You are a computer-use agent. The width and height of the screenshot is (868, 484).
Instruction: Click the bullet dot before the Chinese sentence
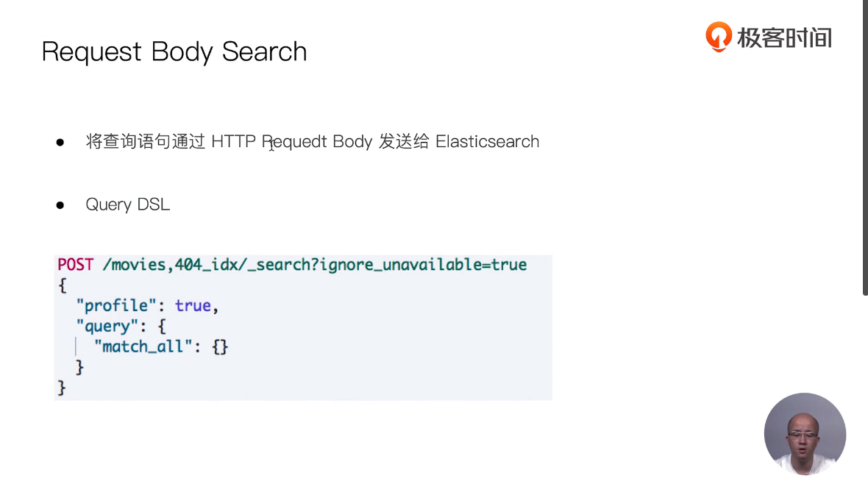61,142
